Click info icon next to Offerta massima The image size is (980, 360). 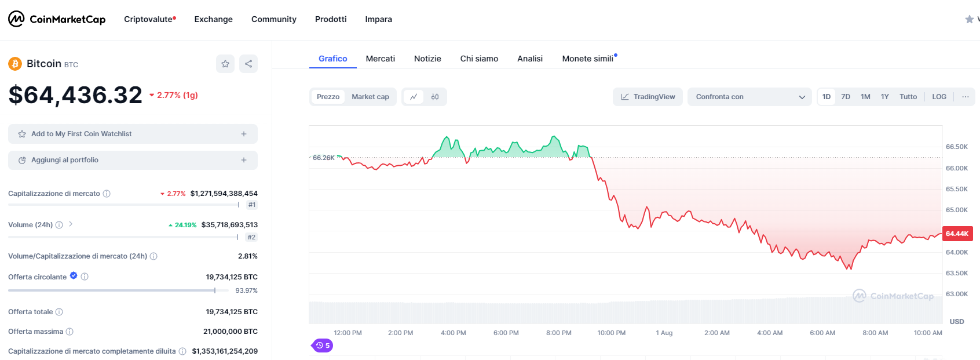pyautogui.click(x=70, y=332)
